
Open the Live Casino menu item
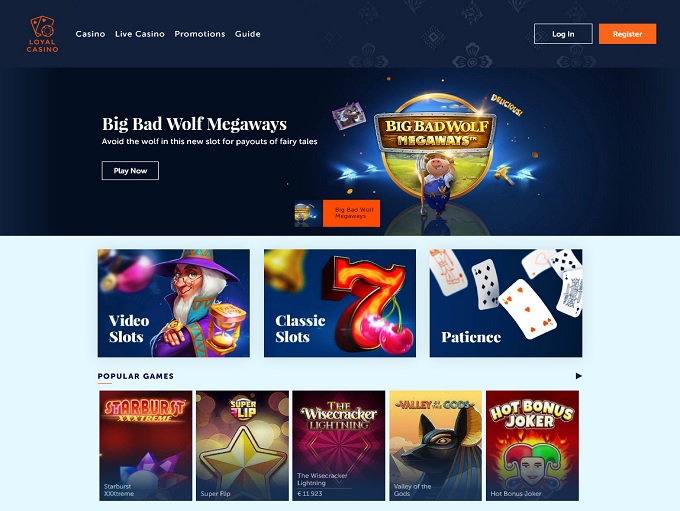[140, 34]
